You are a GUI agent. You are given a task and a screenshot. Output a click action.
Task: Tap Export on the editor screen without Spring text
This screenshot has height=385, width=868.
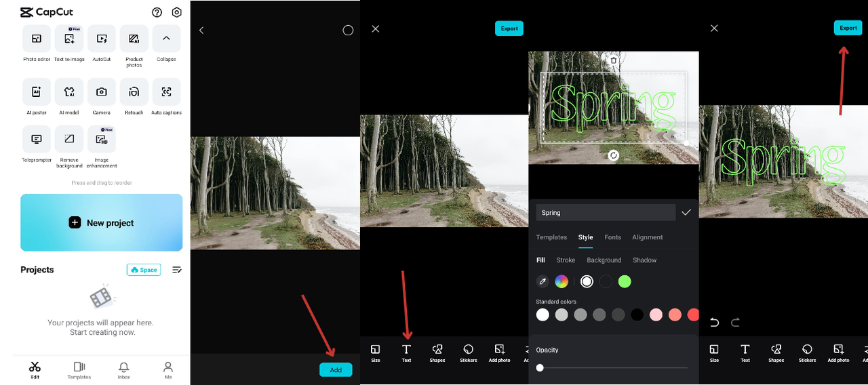pyautogui.click(x=509, y=28)
